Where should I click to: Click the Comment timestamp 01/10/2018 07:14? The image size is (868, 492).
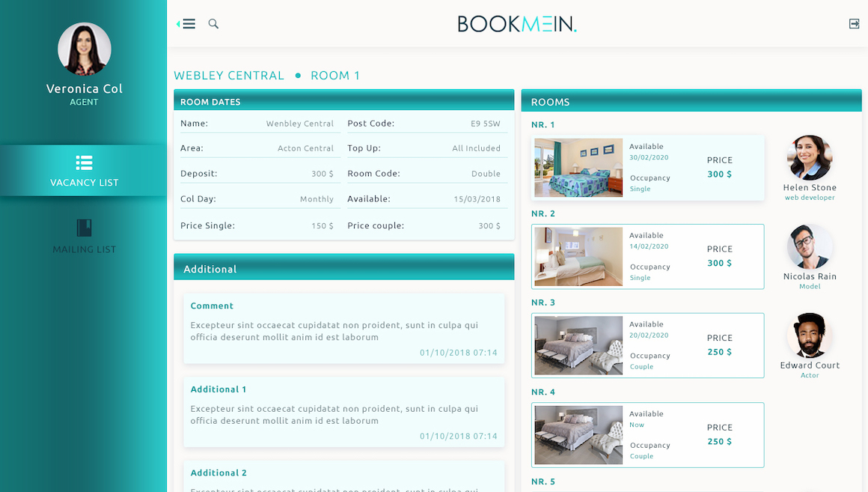point(459,353)
